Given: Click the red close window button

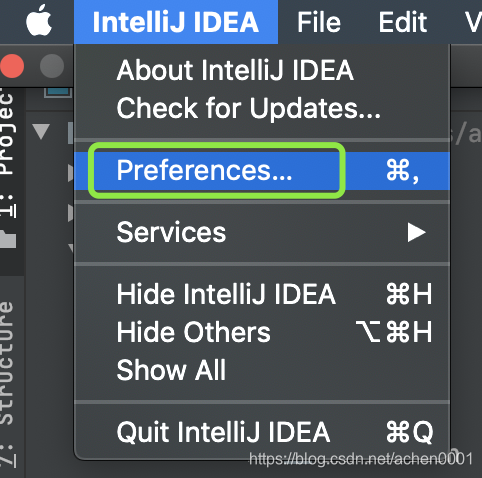Looking at the screenshot, I should (12, 66).
